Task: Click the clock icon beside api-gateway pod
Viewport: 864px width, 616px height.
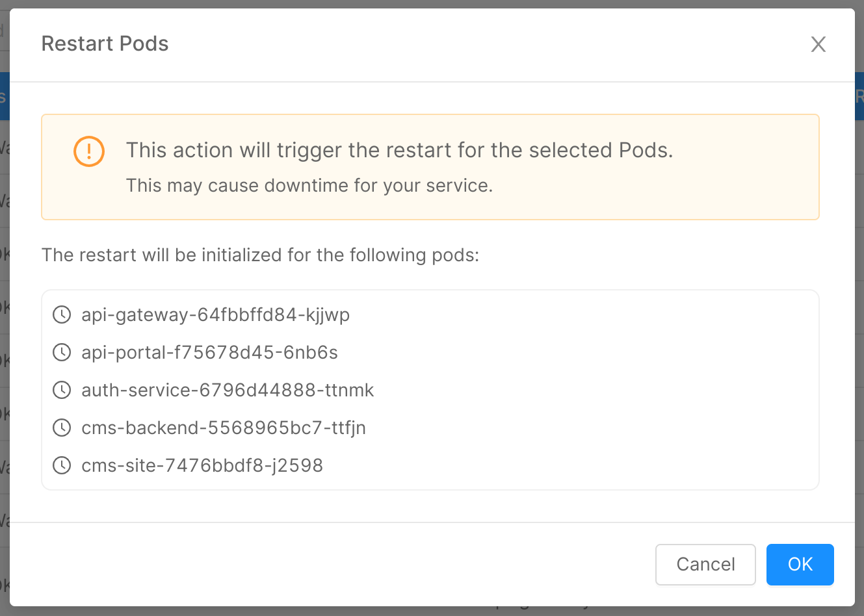Action: coord(62,315)
